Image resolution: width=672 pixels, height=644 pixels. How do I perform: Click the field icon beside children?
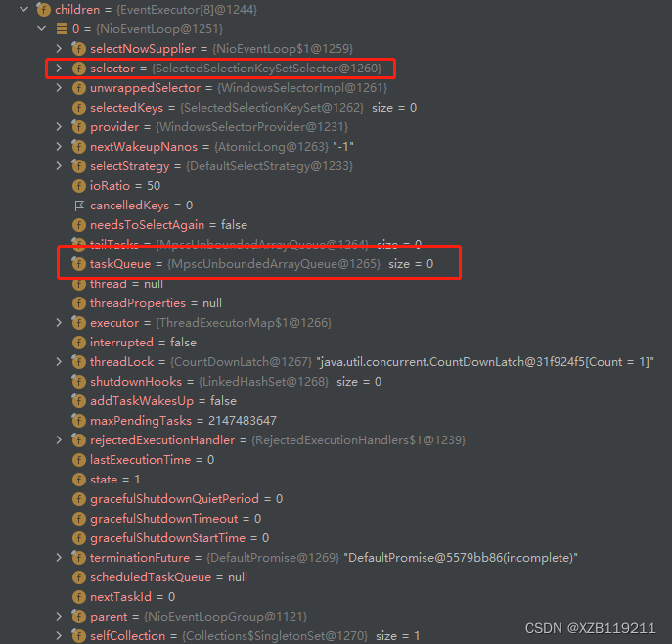[x=43, y=10]
